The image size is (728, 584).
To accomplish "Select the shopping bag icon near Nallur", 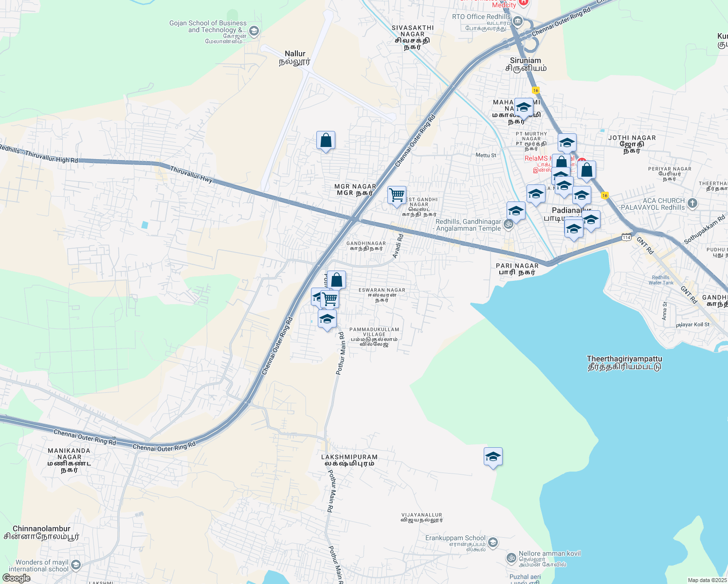I will coord(325,141).
